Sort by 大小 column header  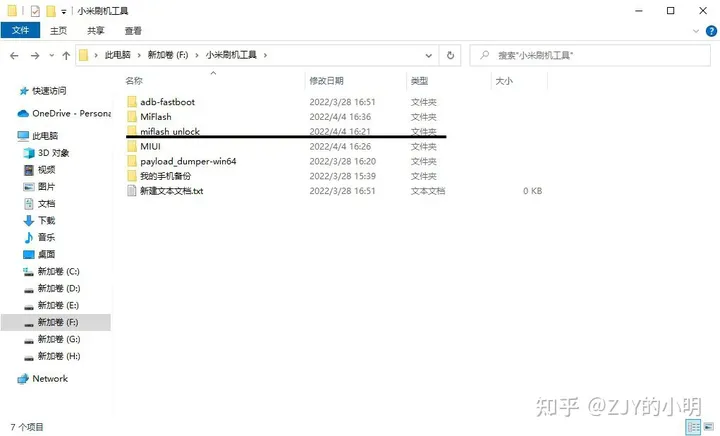504,81
